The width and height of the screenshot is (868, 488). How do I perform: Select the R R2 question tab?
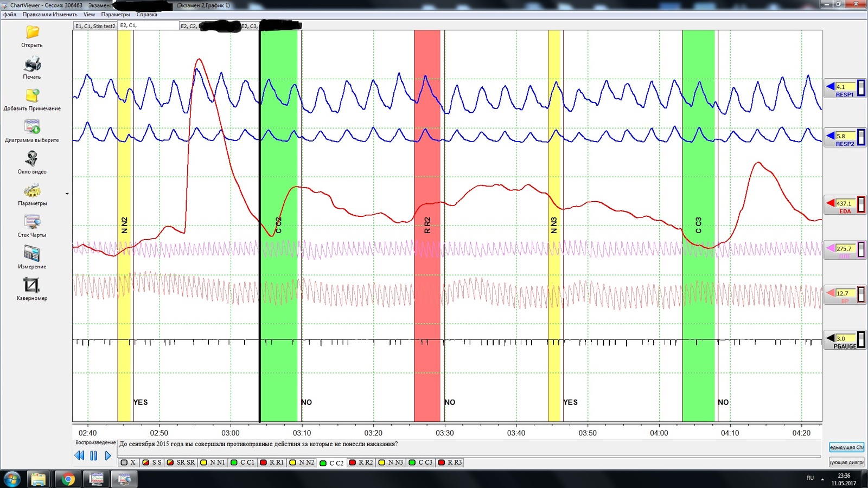click(x=361, y=463)
